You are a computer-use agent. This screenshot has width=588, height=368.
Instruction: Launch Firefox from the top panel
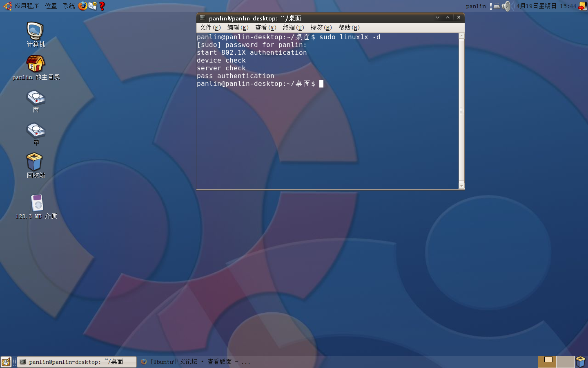[83, 6]
